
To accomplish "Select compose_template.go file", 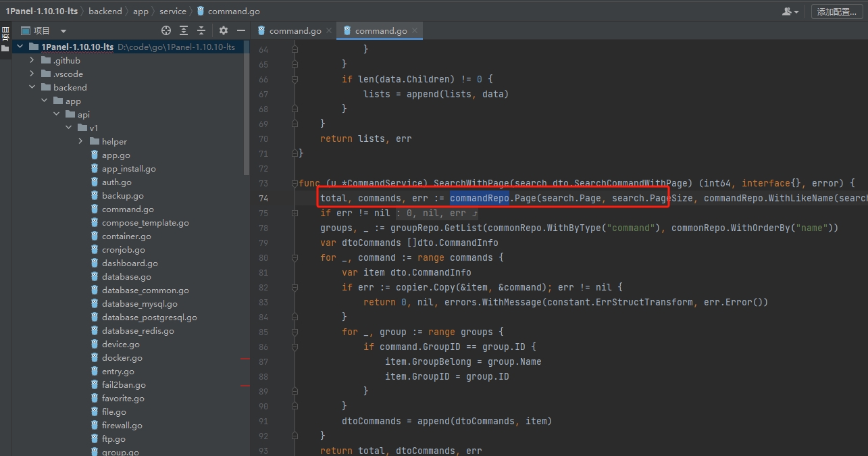I will 145,222.
